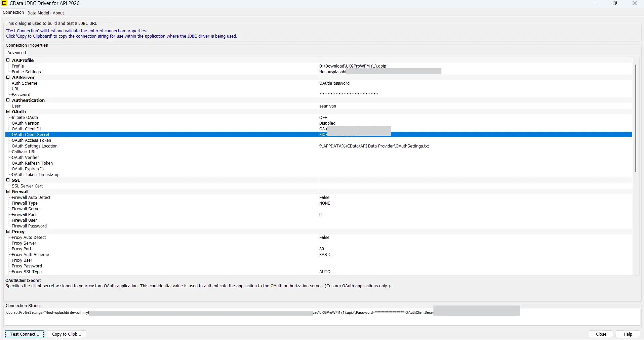Open the About tab
This screenshot has height=340, width=644.
point(58,13)
